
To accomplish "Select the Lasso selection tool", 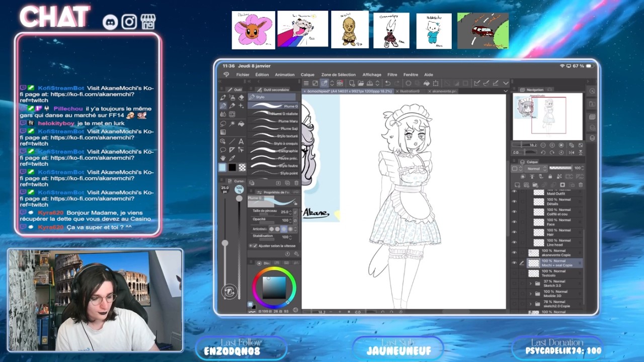I will click(223, 124).
